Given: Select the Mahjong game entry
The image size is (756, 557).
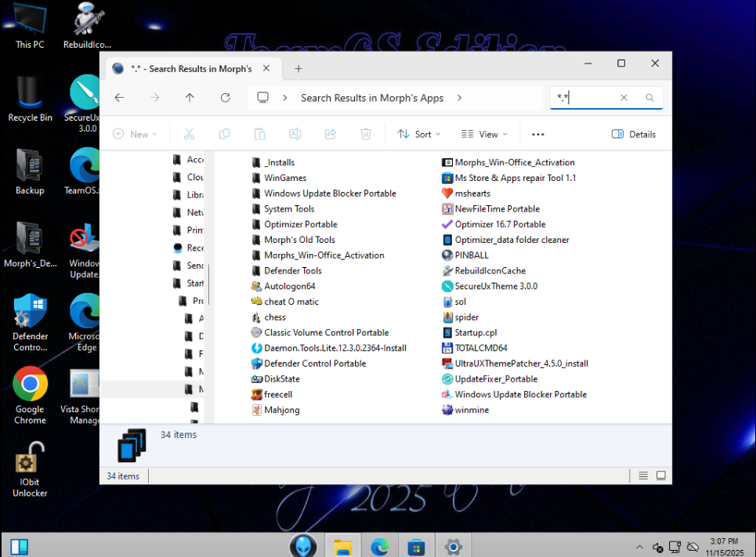Looking at the screenshot, I should pyautogui.click(x=281, y=410).
